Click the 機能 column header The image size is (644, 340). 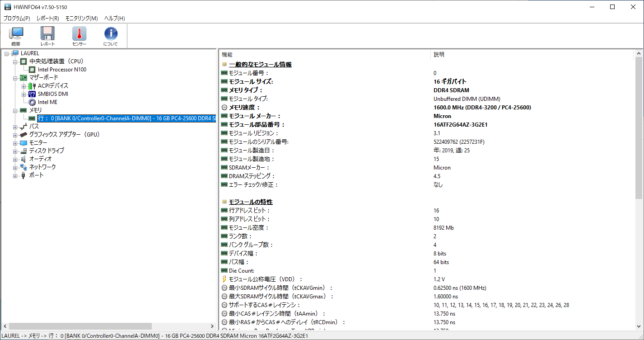tap(325, 54)
